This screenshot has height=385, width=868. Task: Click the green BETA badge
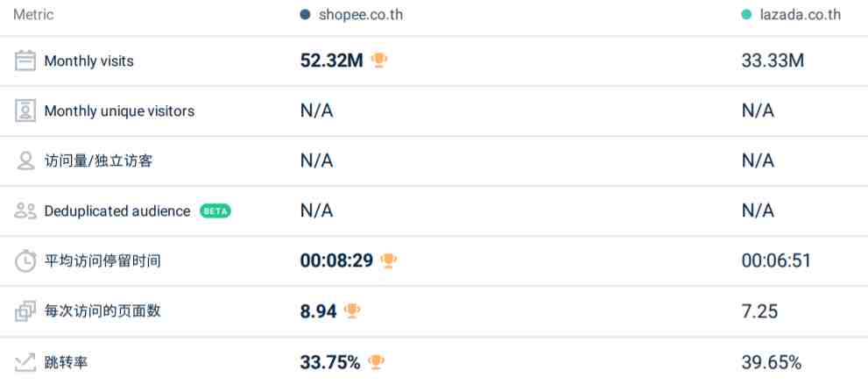[215, 211]
